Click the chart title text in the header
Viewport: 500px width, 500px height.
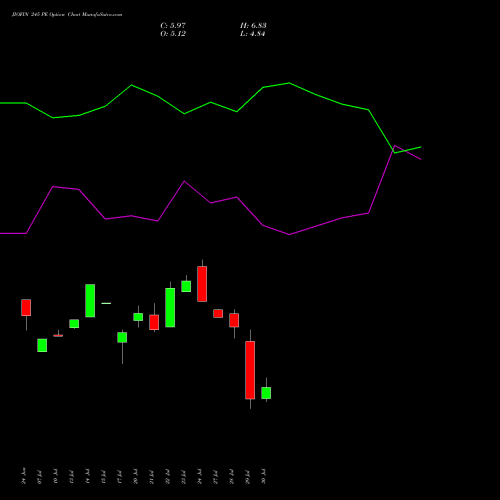coord(67,15)
